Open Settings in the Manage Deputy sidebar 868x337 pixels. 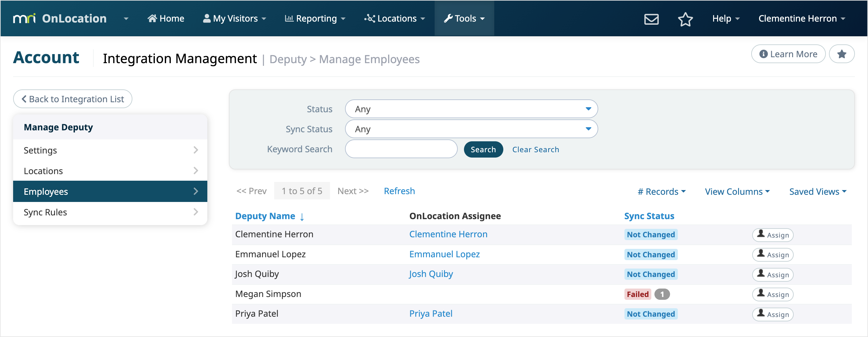pyautogui.click(x=110, y=150)
